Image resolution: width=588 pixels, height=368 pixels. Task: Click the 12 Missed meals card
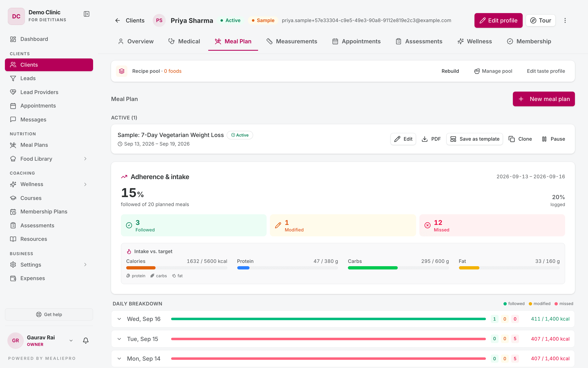click(x=492, y=225)
